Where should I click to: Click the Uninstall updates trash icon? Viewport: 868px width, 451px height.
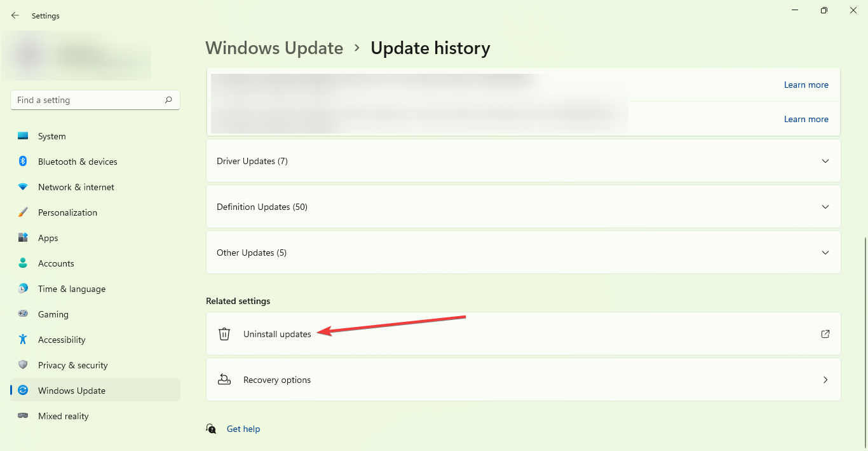coord(224,333)
